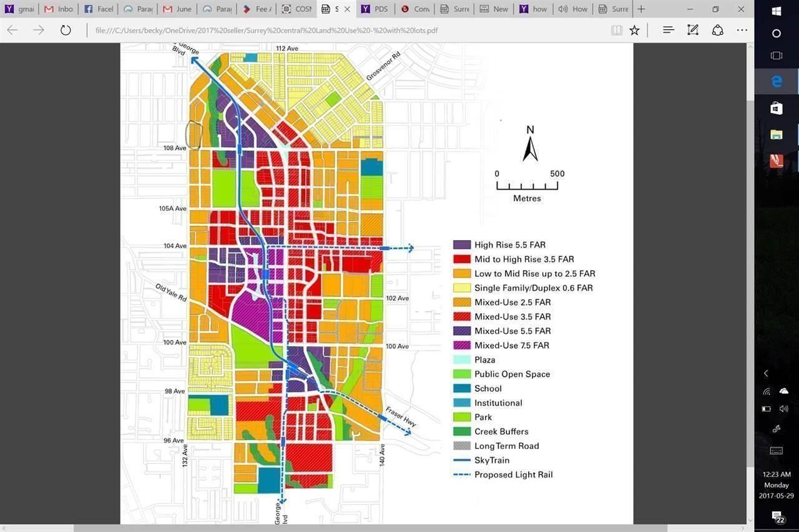This screenshot has height=532, width=799.
Task: Switch to the PDS tab
Action: tap(375, 9)
